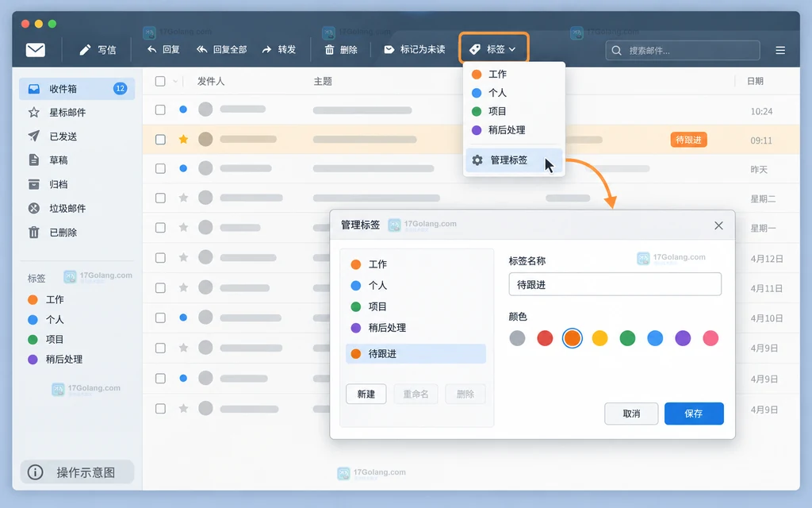812x508 pixels.
Task: Click 取消 to cancel dialog
Action: coord(631,414)
